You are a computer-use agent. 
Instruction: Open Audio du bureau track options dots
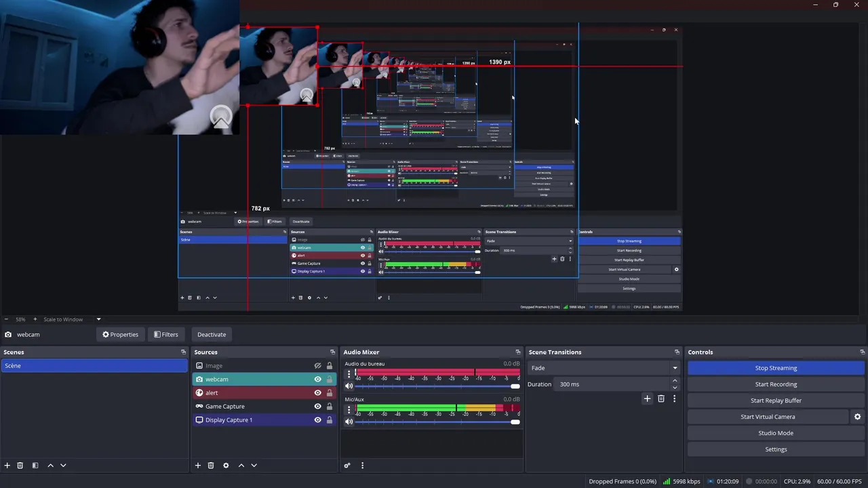[349, 374]
